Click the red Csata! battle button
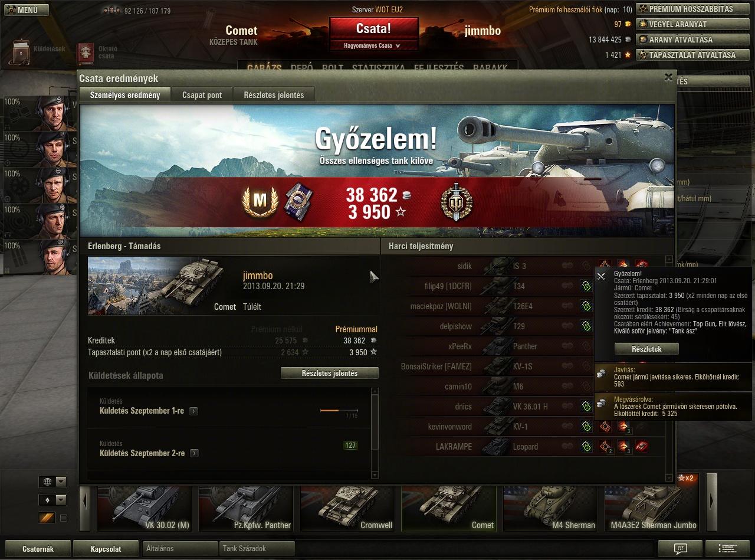Image resolution: width=755 pixels, height=560 pixels. click(373, 28)
